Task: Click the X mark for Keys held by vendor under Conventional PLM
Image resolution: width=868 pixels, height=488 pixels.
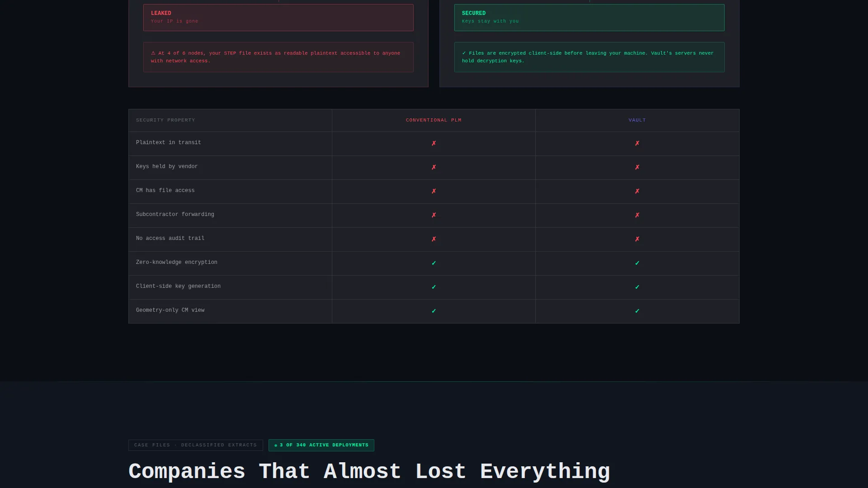Action: pyautogui.click(x=434, y=167)
